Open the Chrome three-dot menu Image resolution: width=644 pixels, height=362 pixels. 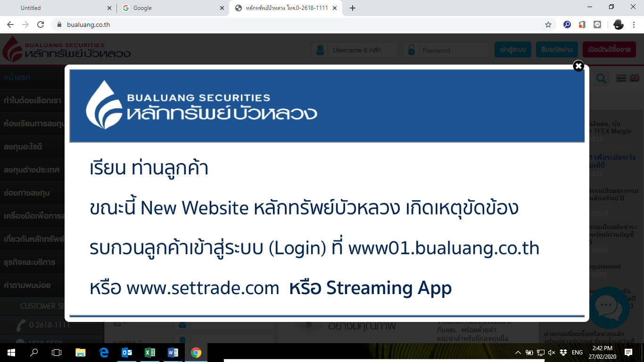click(x=635, y=25)
